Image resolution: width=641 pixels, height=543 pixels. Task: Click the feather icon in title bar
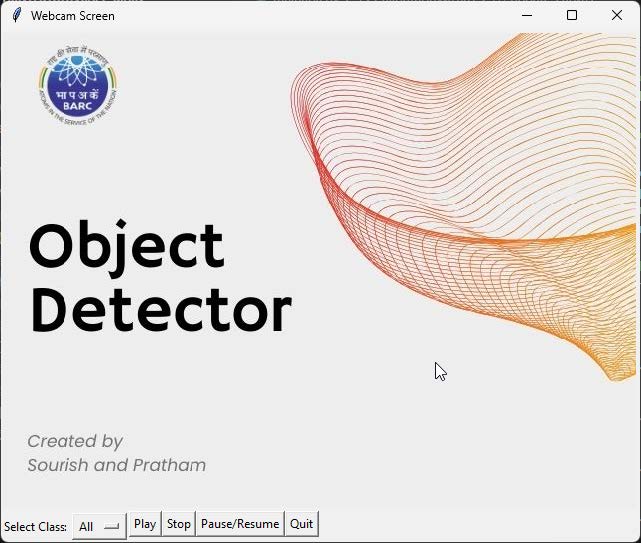(x=16, y=16)
